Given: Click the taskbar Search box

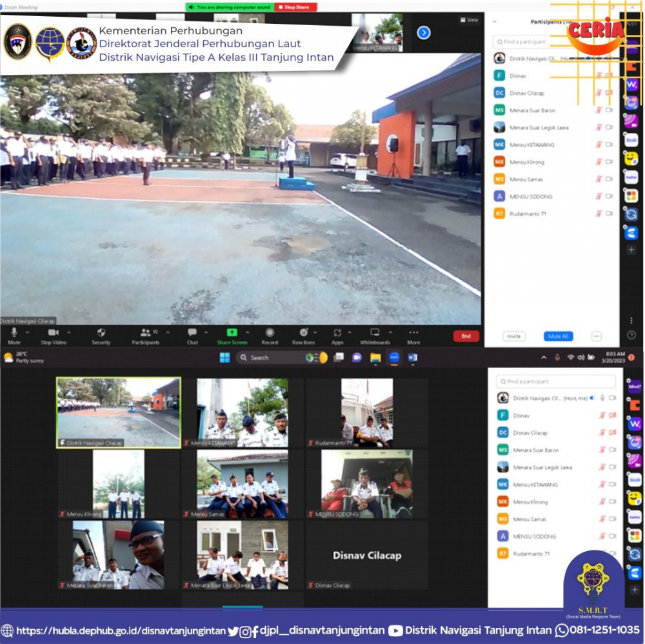Looking at the screenshot, I should click(283, 357).
